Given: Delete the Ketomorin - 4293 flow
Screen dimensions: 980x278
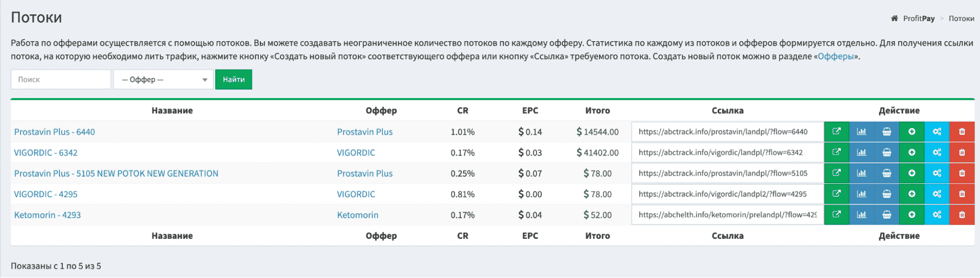Looking at the screenshot, I should [962, 215].
